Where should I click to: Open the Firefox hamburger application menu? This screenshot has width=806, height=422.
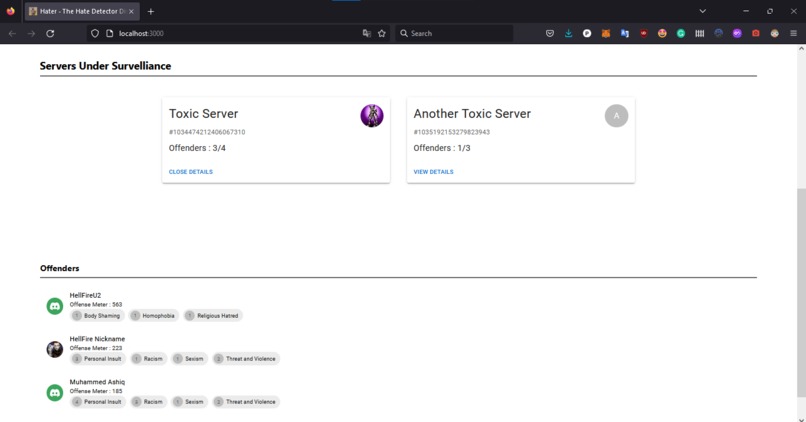tap(793, 33)
